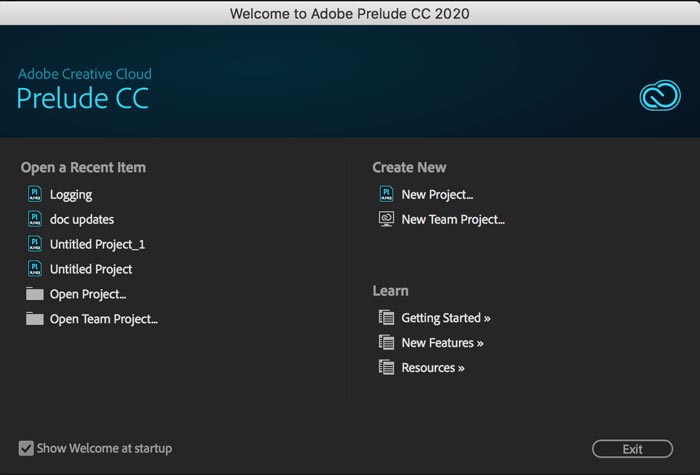Viewport: 700px width, 475px height.
Task: Click the Show Welcome at startup label
Action: coord(104,448)
